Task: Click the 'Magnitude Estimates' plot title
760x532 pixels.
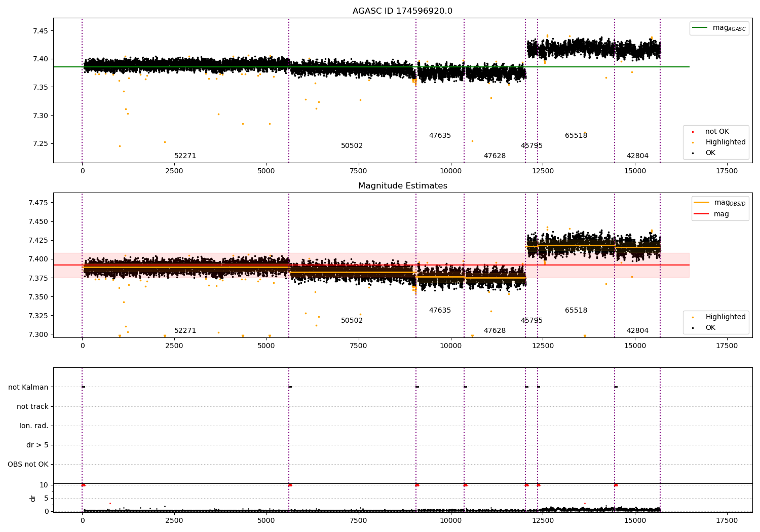Action: pos(402,186)
